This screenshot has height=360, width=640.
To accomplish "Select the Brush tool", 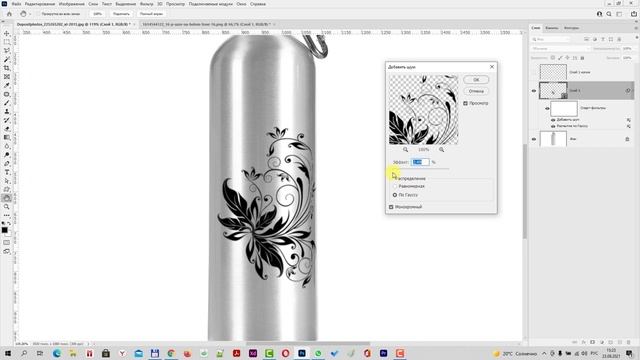I will (x=7, y=103).
